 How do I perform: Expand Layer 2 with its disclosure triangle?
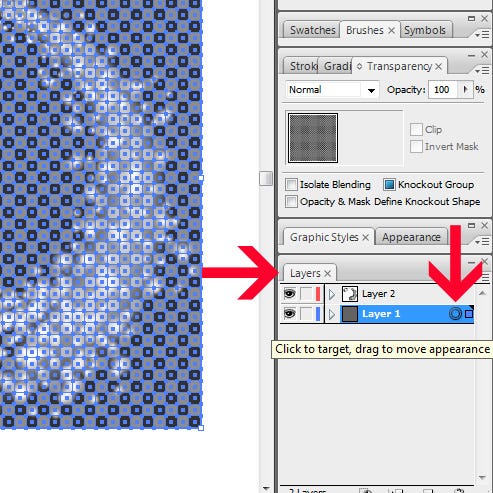click(x=332, y=294)
